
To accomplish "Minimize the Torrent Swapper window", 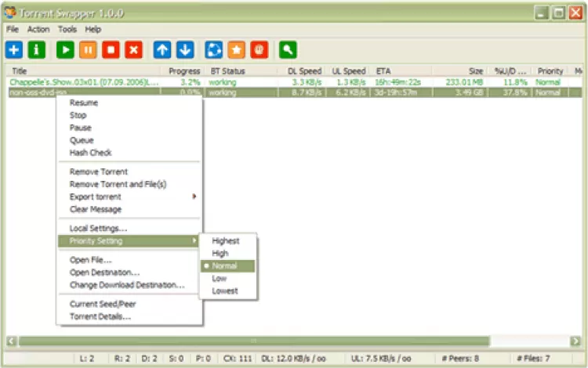I will click(x=541, y=13).
